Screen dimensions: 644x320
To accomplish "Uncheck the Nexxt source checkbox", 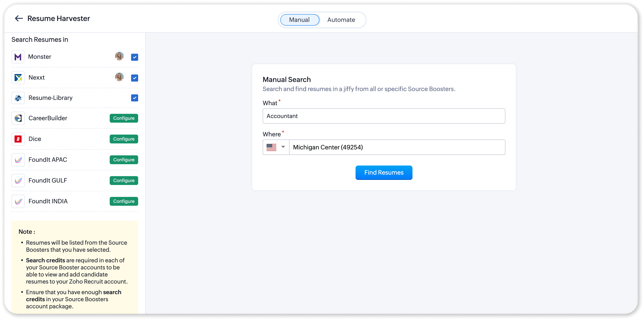I will (134, 78).
